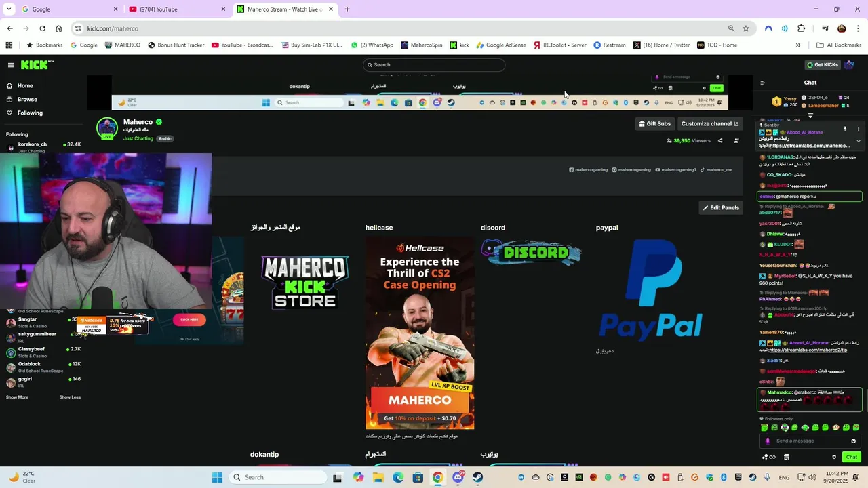Open mahercogaming Facebook link
The height and width of the screenshot is (488, 868).
(x=588, y=169)
